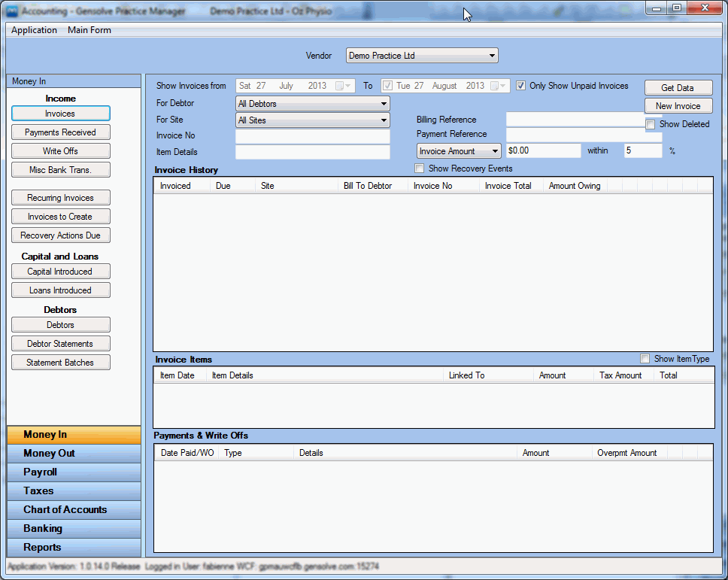The image size is (728, 580).
Task: Switch to the Reports section
Action: pyautogui.click(x=73, y=547)
